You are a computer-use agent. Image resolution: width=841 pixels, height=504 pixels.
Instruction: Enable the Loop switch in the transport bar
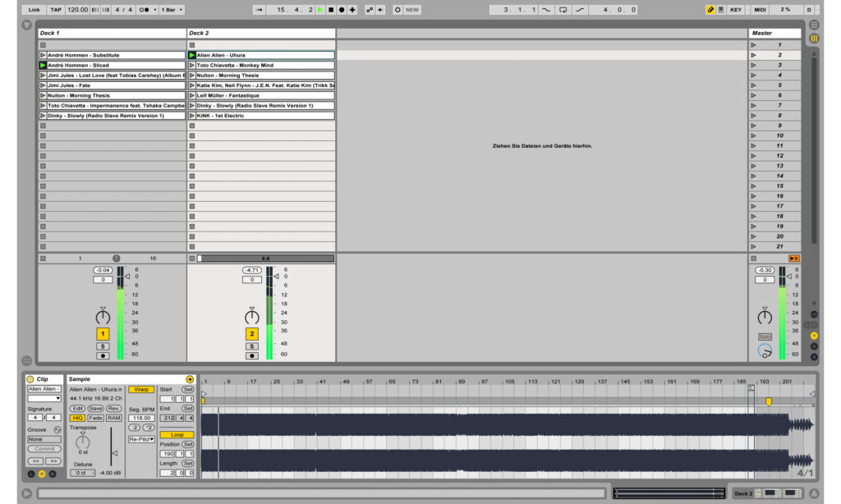[563, 10]
